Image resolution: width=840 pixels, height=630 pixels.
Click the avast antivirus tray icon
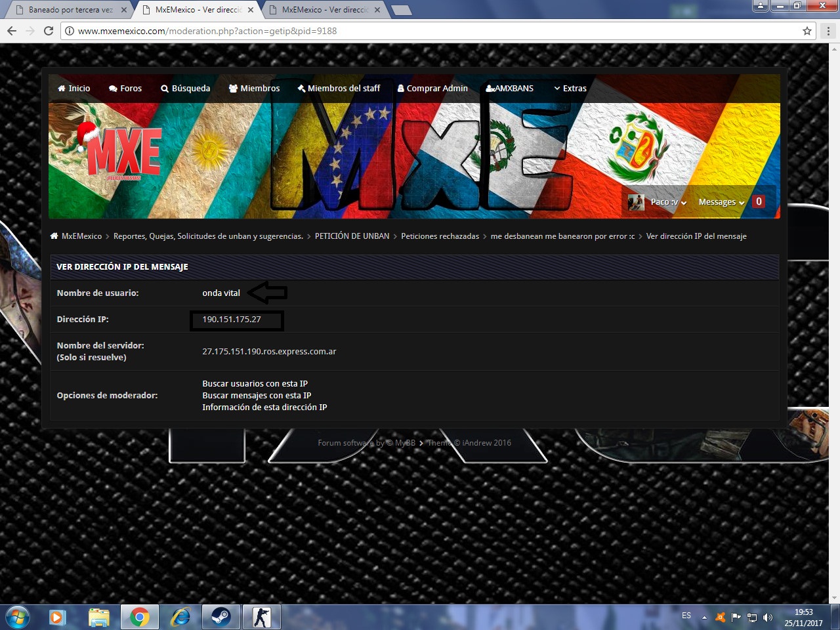click(720, 618)
